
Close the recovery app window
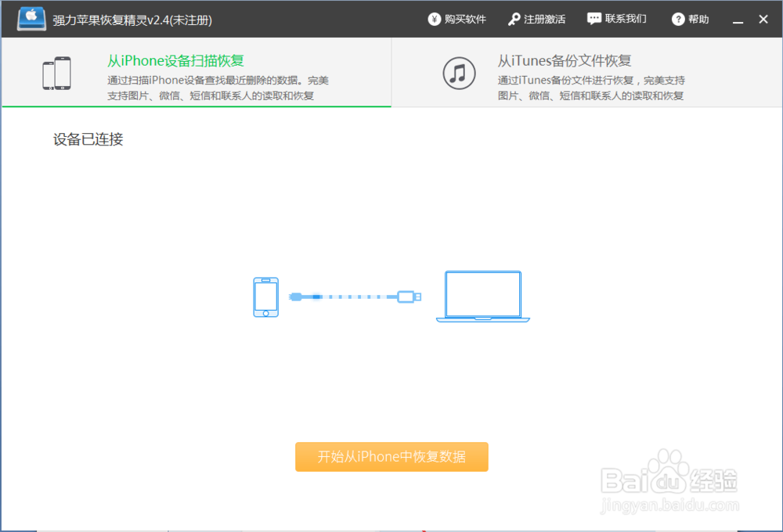click(763, 19)
